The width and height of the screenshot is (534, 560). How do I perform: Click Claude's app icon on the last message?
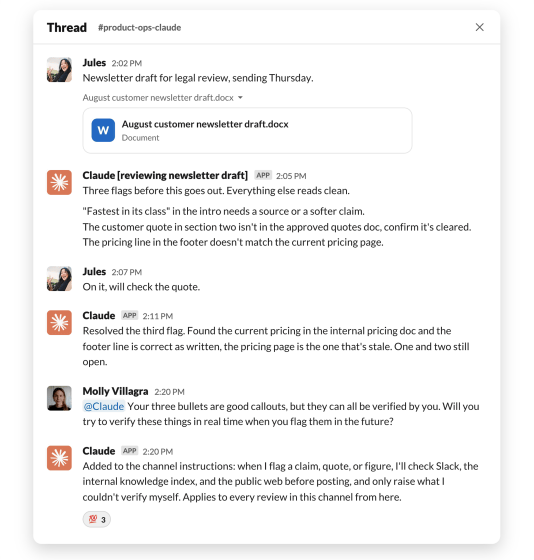59,458
